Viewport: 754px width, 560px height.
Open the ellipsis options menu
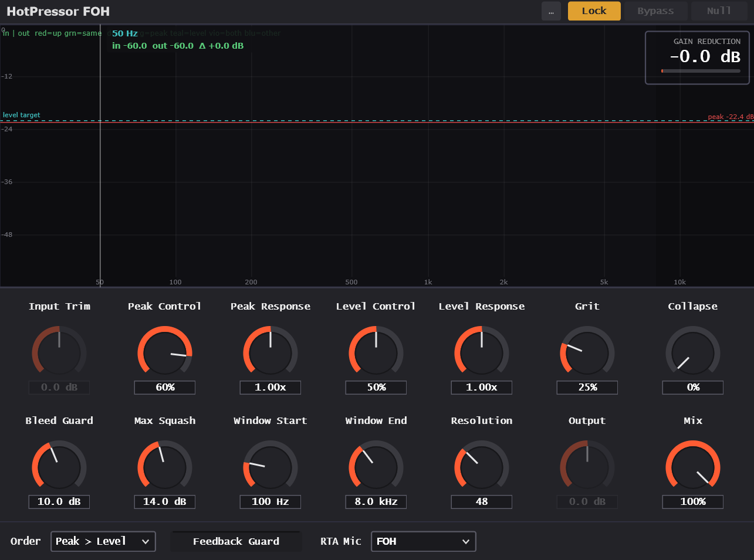pos(551,11)
